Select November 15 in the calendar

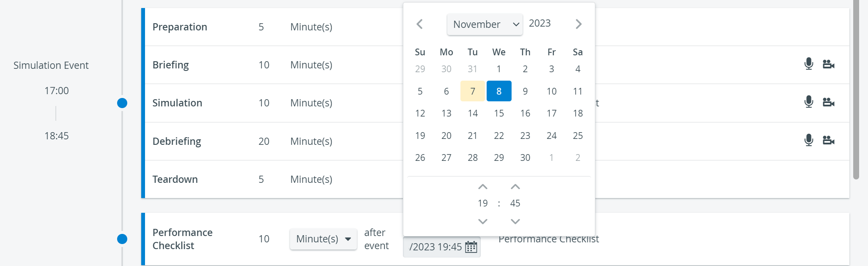pos(499,113)
